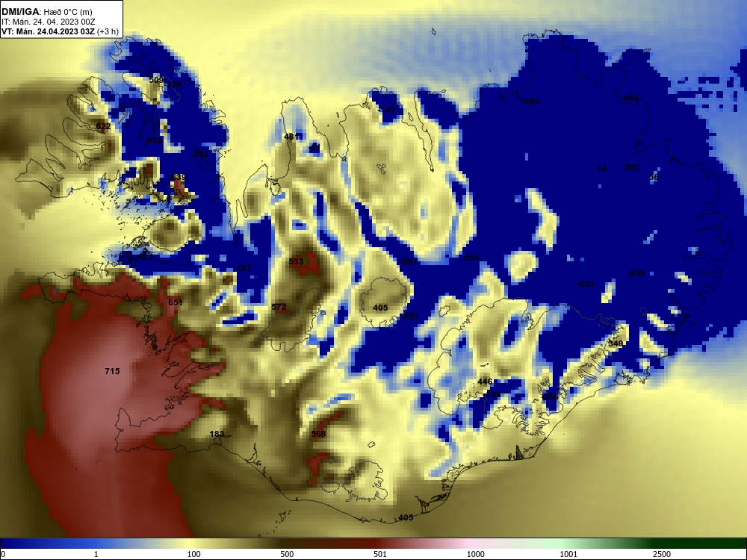Click the legend value 500
The image size is (747, 560).
(287, 554)
